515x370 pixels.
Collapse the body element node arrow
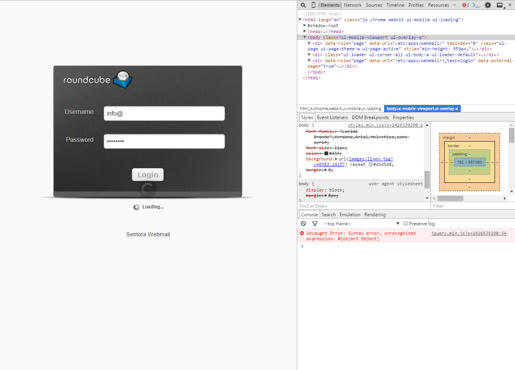coord(304,37)
